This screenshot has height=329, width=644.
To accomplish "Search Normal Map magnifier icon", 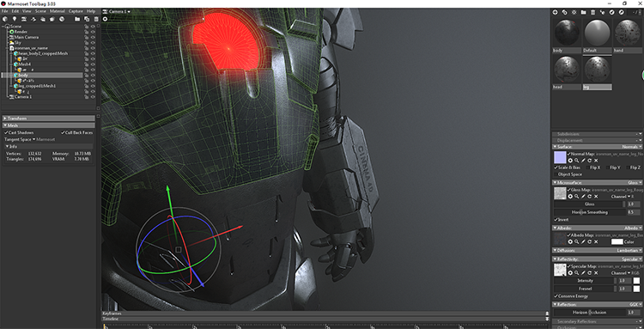I will click(577, 160).
